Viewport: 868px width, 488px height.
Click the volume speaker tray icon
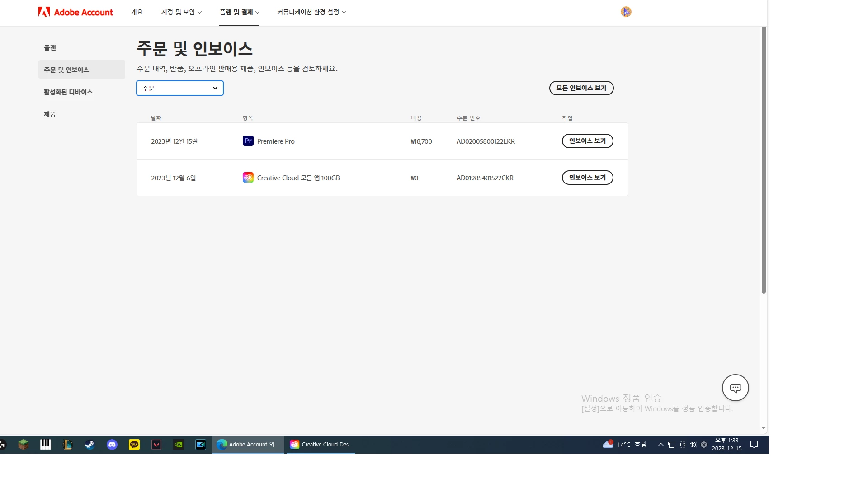[x=693, y=445]
